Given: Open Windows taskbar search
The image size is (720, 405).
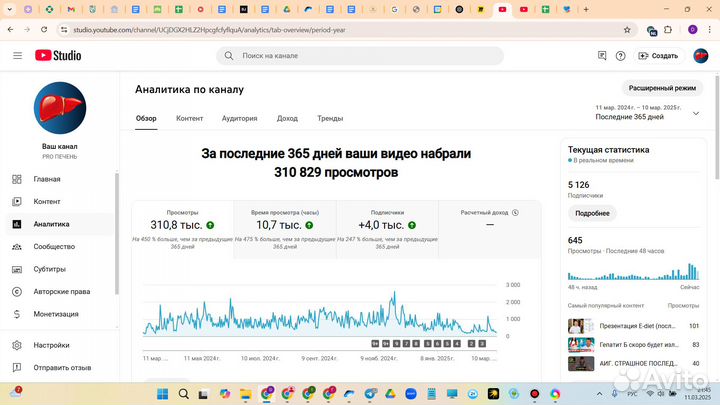Looking at the screenshot, I should [x=184, y=394].
